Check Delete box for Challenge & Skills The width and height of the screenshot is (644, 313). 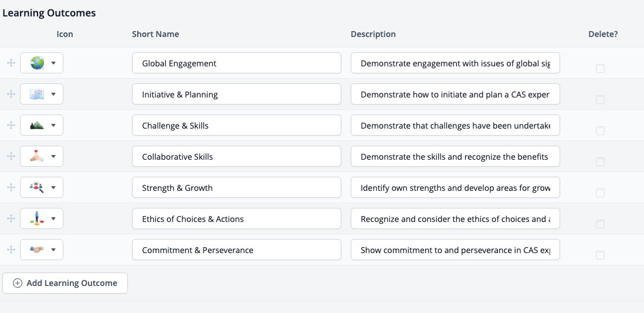point(600,130)
